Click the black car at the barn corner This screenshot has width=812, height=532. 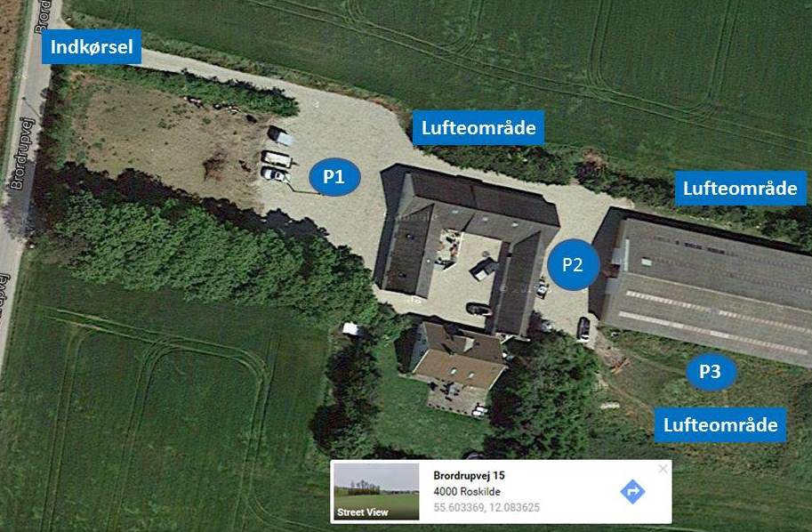583,328
